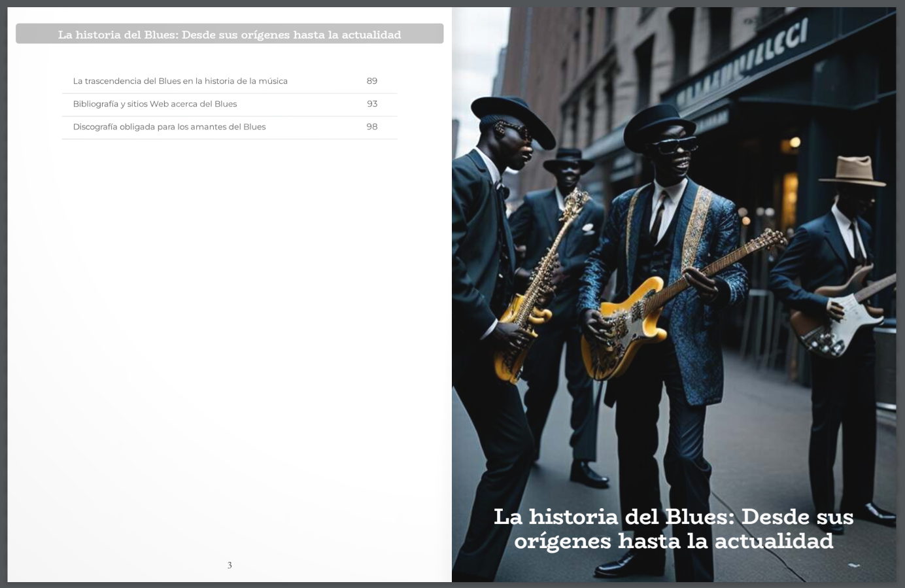Click page number 93 next to bibliography entry

(x=372, y=104)
